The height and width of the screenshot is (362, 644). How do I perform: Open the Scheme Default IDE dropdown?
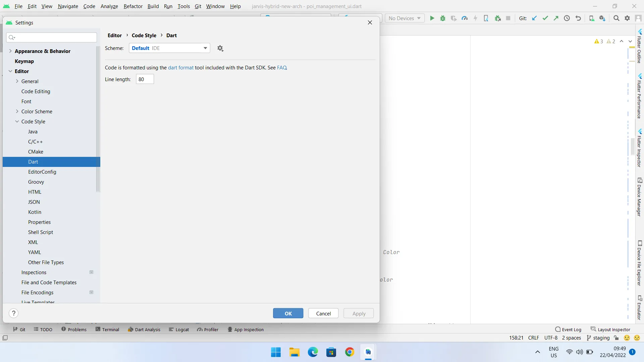coord(169,48)
